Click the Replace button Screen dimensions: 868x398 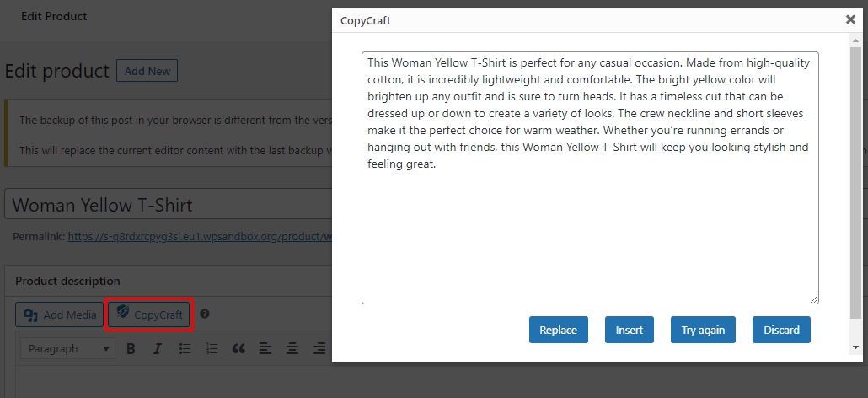tap(558, 330)
